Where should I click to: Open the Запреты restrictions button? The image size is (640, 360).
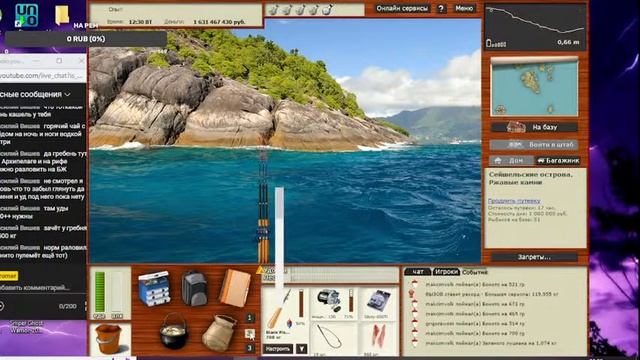click(534, 257)
